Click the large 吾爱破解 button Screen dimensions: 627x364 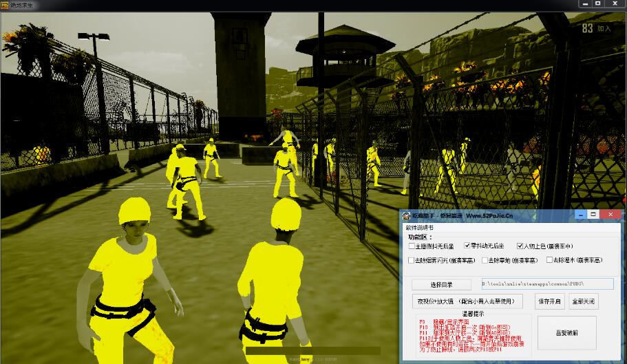point(567,333)
